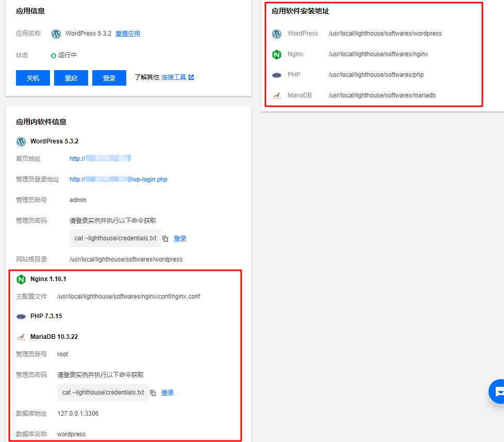Click the 运行中 status text

click(x=67, y=55)
